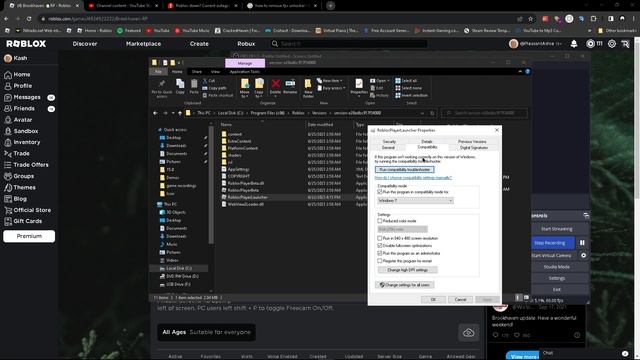
Task: Click the Explorer up-one-level arrow
Action: pos(180,113)
